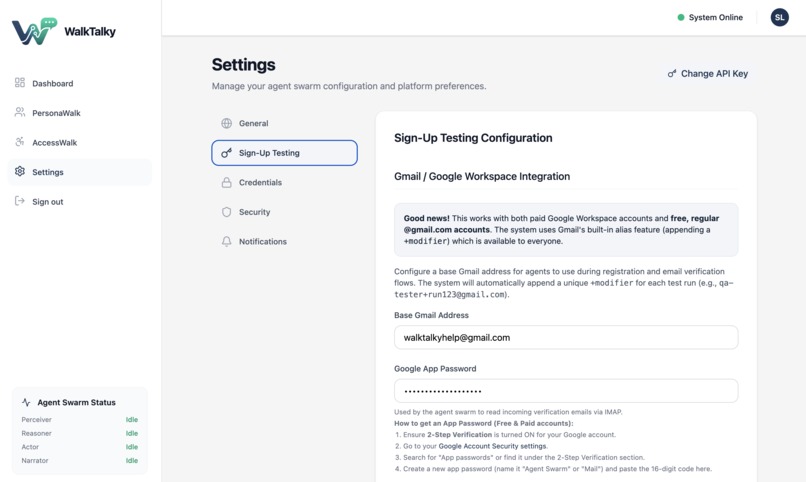
Task: Click the System Online text
Action: [x=716, y=17]
